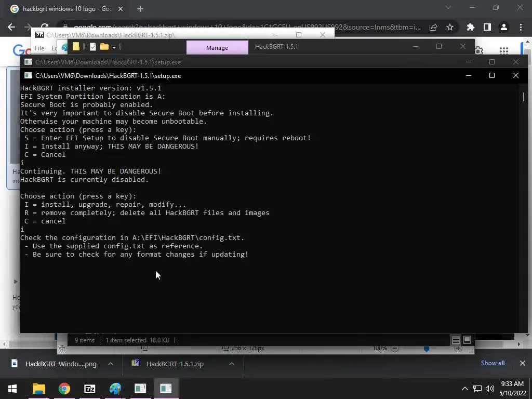Click Show all downloads link
Screen dimensions: 532x399
[x=493, y=363]
